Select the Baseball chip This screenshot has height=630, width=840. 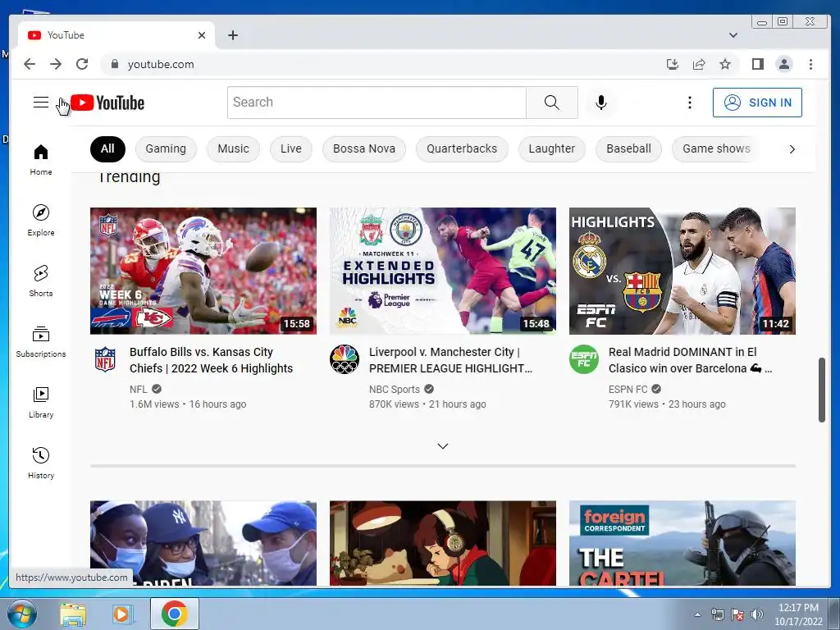pos(628,149)
